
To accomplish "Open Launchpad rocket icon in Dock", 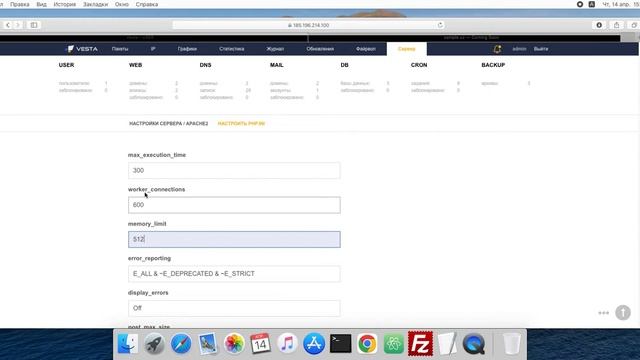I will 154,344.
